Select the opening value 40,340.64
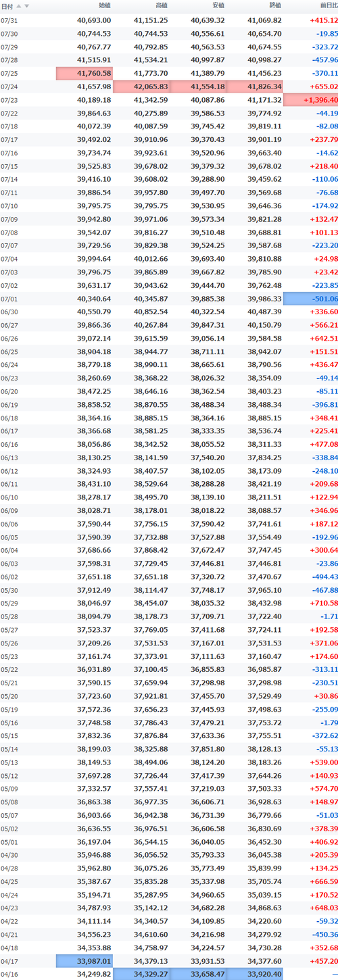Image resolution: width=338 pixels, height=980 pixels. tap(94, 298)
